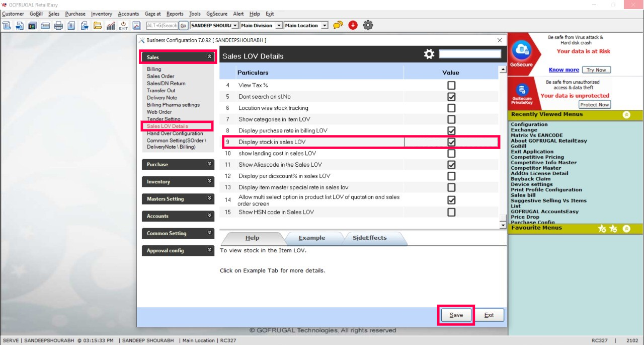Screen dimensions: 644x345
Task: Toggle Display stock in sales LOV checkbox
Action: pos(451,142)
